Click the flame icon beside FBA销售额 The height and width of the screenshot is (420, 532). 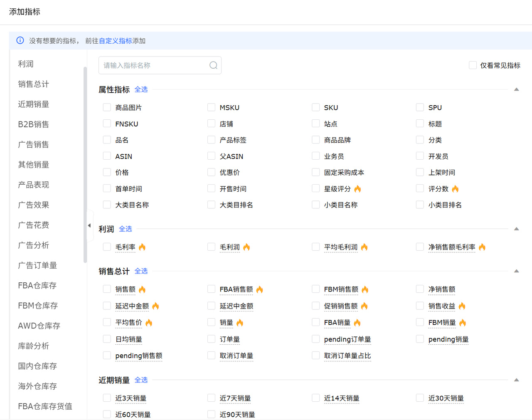259,289
